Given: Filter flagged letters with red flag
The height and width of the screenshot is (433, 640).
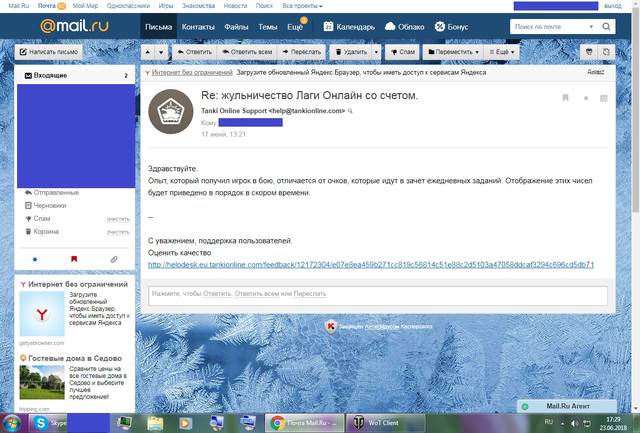Looking at the screenshot, I should (x=74, y=259).
